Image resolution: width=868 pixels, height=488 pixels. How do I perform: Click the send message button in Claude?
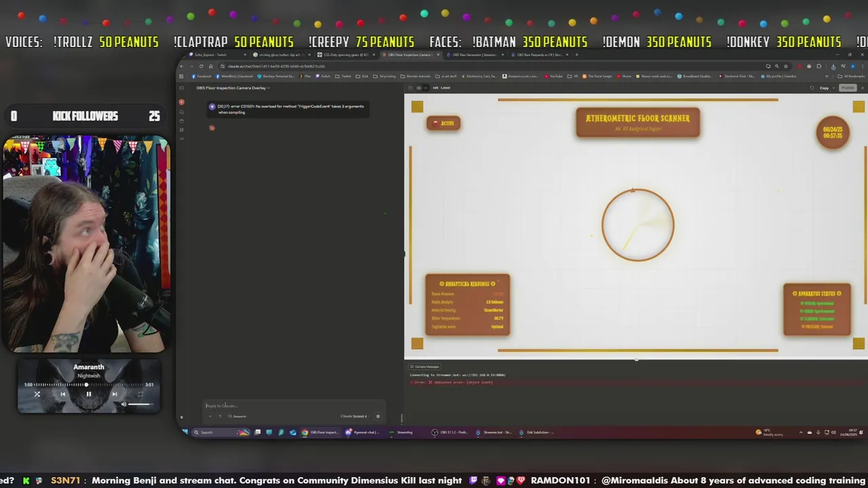[378, 416]
